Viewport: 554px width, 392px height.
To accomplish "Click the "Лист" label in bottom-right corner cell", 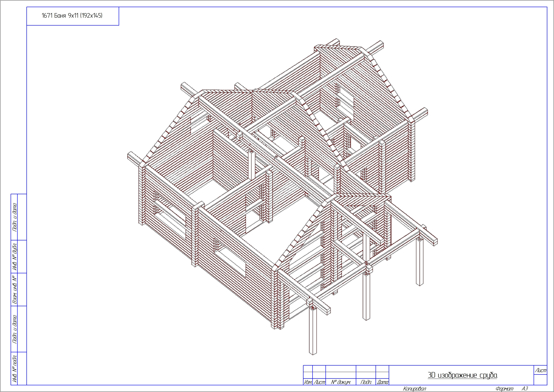I will 541,370.
